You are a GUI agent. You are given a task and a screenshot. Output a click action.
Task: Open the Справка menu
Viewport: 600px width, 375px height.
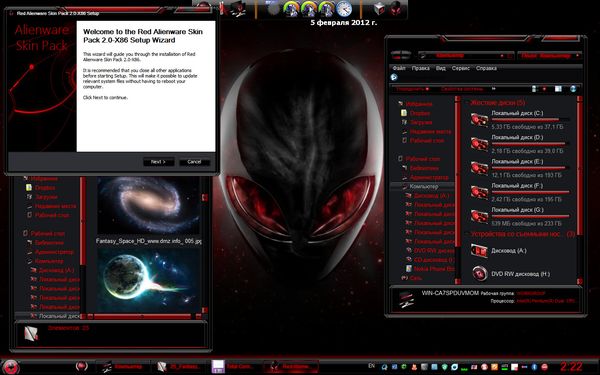486,68
